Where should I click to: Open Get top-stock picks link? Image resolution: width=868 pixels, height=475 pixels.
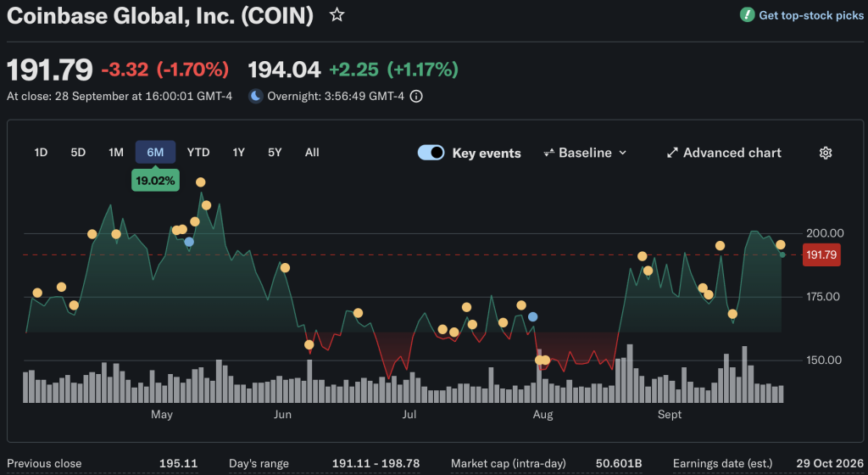click(x=811, y=15)
